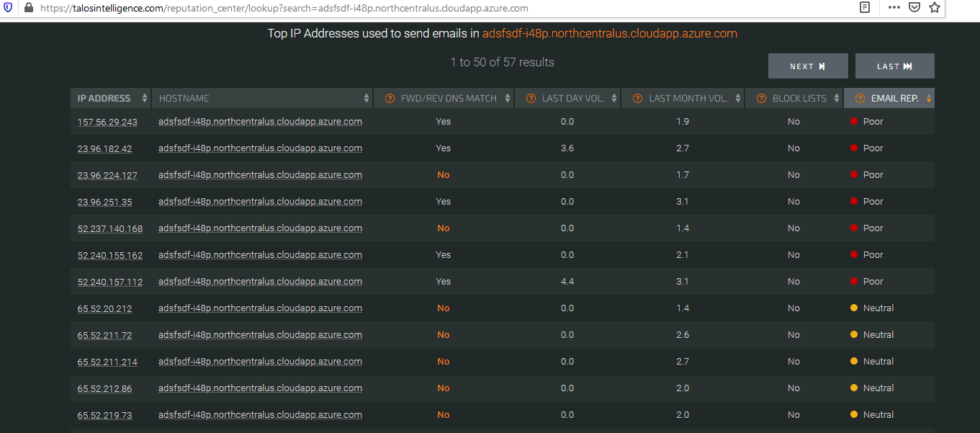Image resolution: width=980 pixels, height=433 pixels.
Task: Select block list No for 23.96.251.35
Action: [x=794, y=202]
